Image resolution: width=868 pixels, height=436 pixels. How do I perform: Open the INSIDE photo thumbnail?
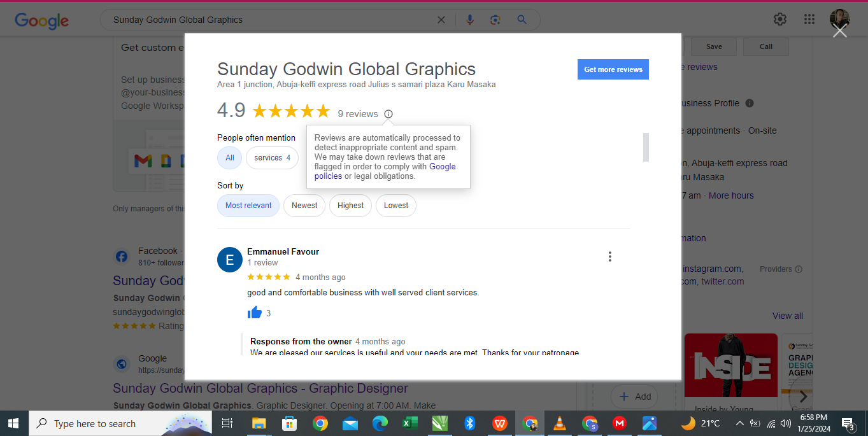[731, 365]
